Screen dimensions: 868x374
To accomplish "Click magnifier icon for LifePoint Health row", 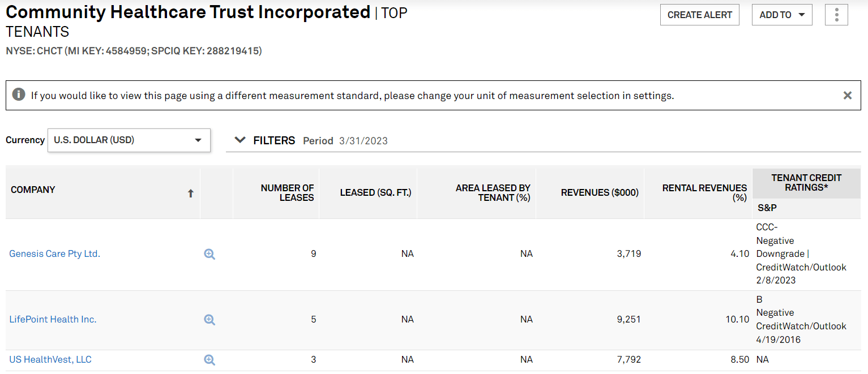I will coord(209,320).
